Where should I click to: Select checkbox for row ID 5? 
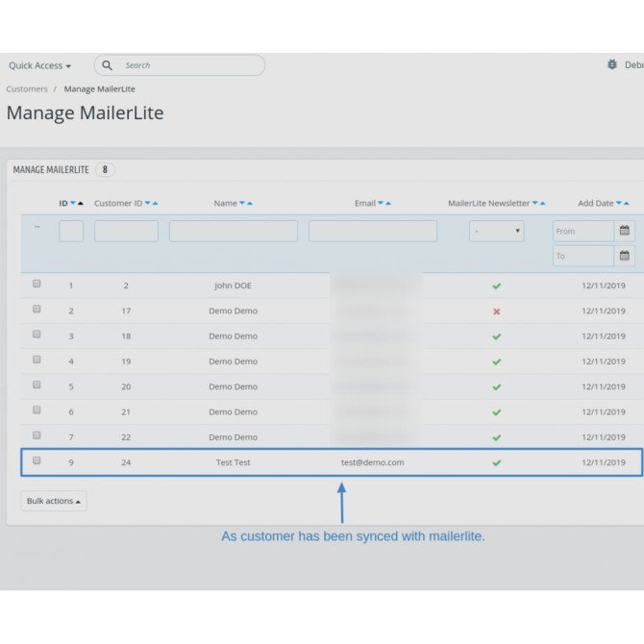(37, 384)
